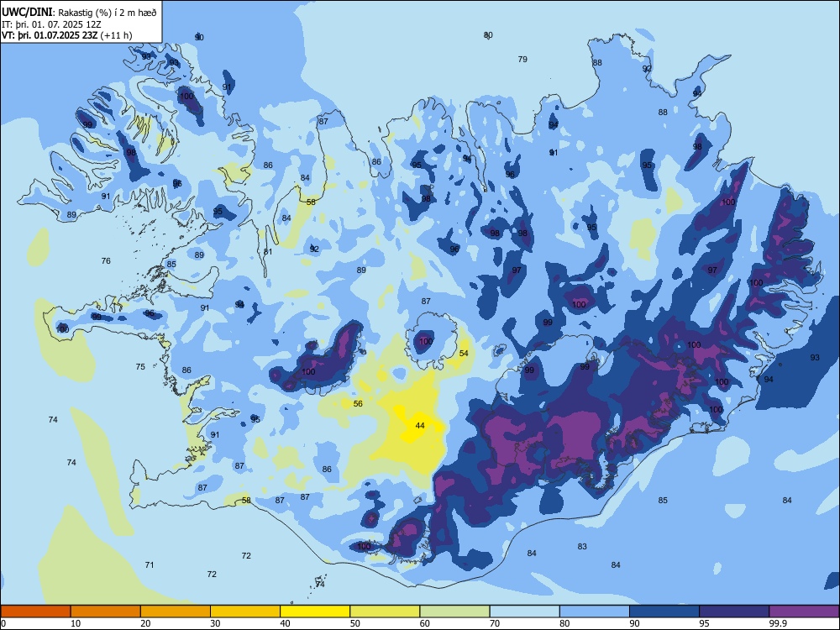Click the '40' legend scale label
Screen dimensions: 840x630
(286, 623)
